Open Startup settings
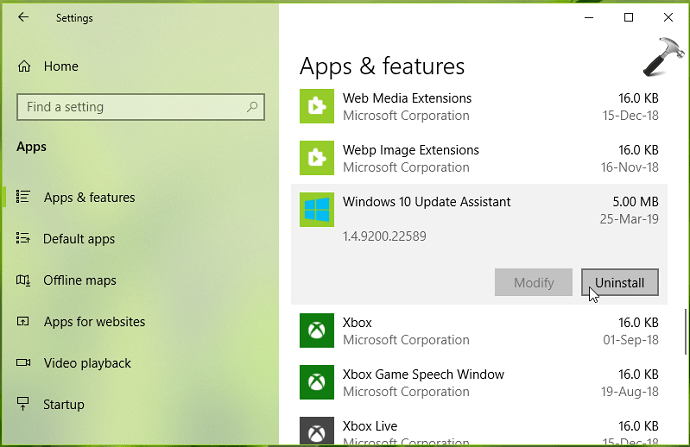 point(63,404)
